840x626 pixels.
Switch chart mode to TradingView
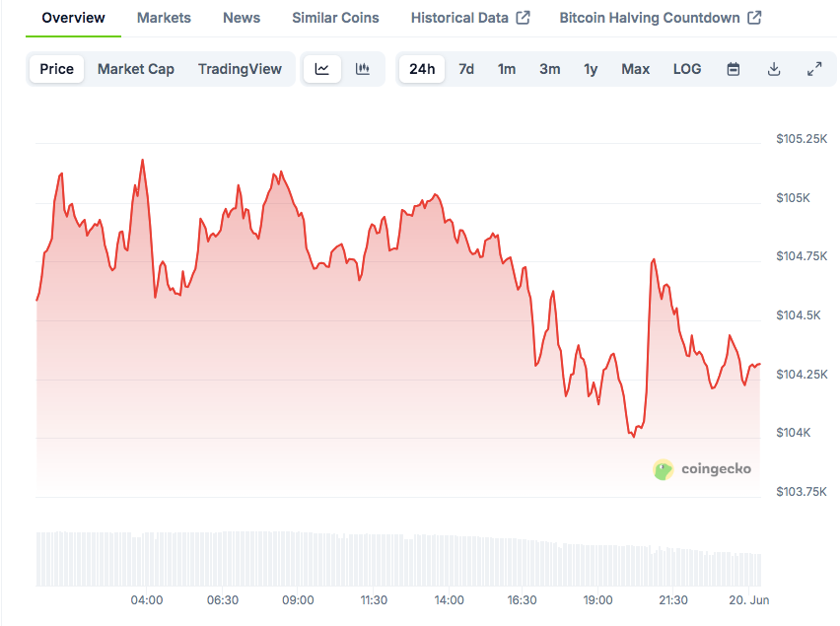click(240, 69)
